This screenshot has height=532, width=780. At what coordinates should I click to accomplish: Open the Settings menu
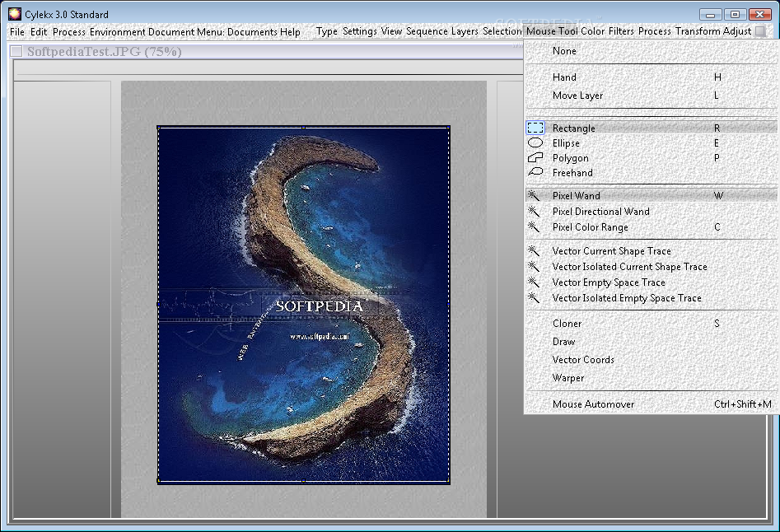click(x=359, y=31)
